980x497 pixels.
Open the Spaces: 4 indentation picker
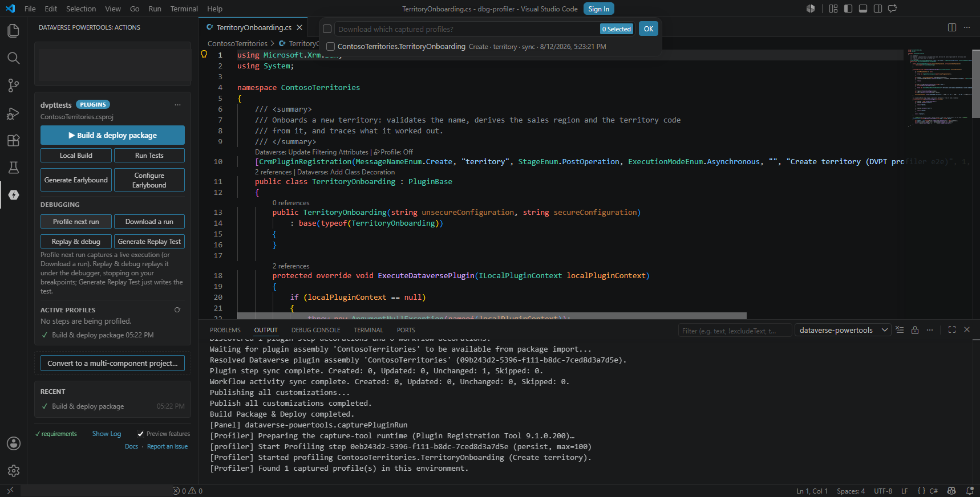click(851, 491)
